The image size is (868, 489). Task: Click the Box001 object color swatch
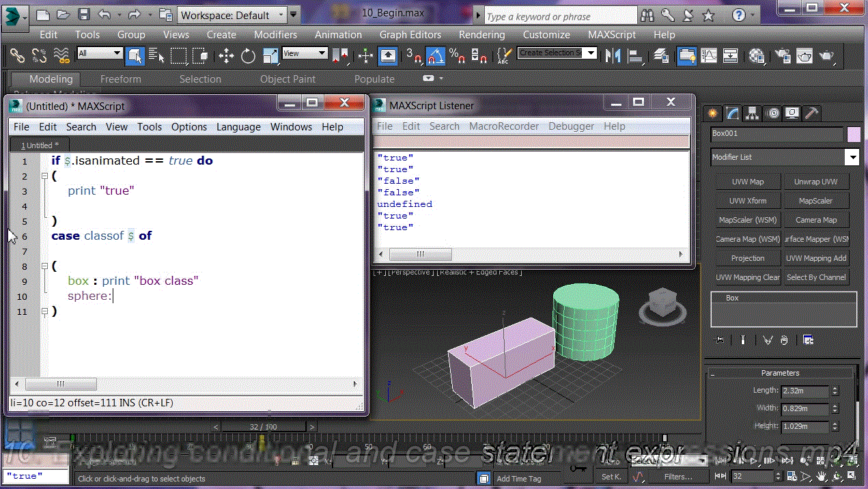853,134
